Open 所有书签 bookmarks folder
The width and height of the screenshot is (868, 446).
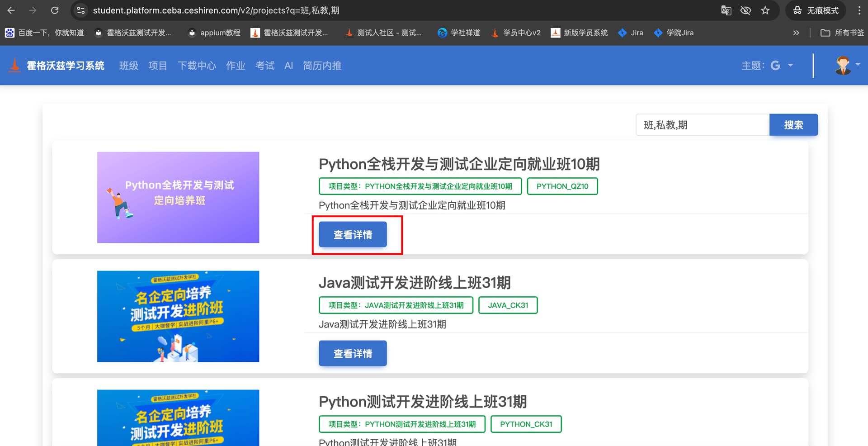click(842, 33)
